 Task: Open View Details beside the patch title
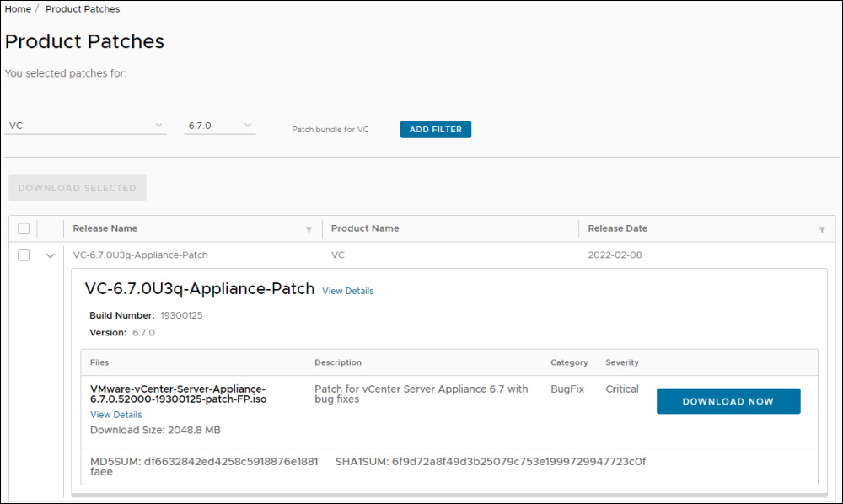(348, 291)
